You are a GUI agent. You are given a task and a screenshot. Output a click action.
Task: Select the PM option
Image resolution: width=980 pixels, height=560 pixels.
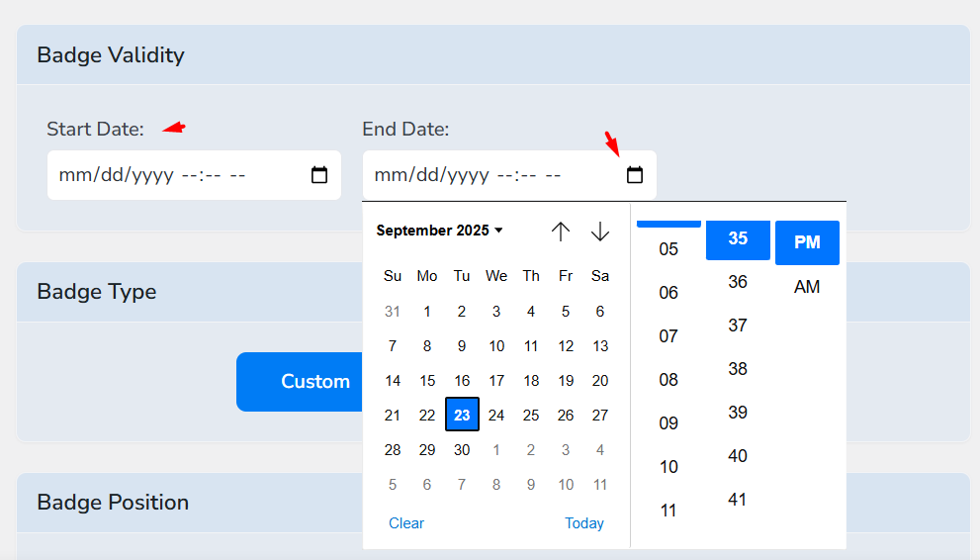[x=807, y=242]
